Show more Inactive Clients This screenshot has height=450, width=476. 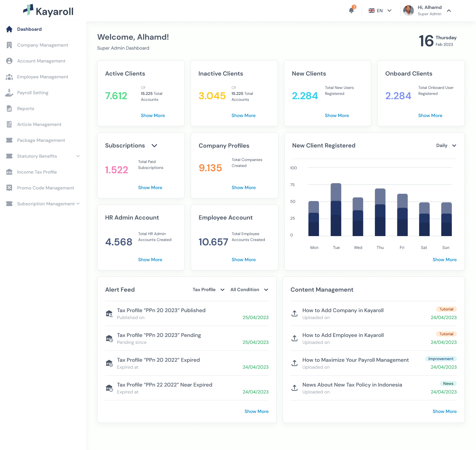244,115
